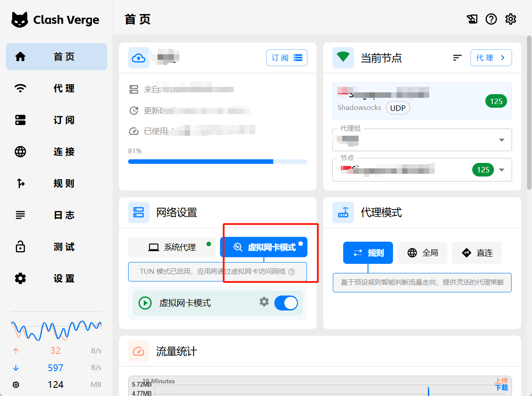Click the sidebar traffic speed graph

57,330
